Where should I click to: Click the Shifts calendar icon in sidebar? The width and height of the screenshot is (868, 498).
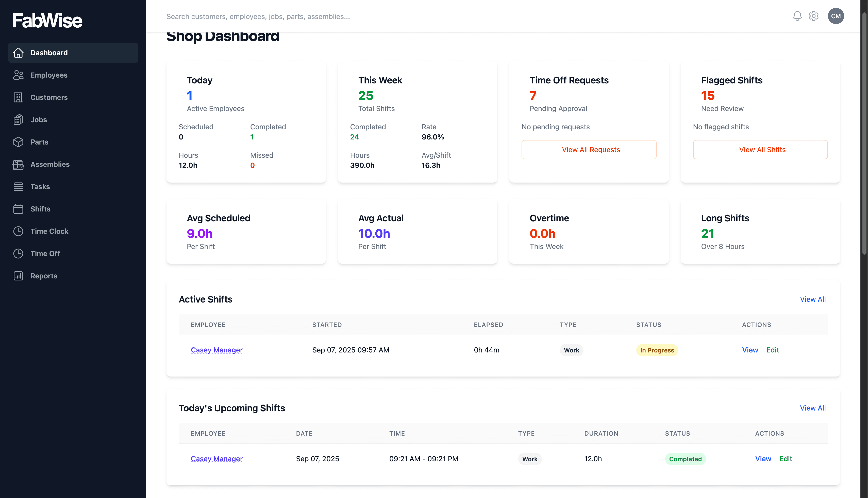coord(18,209)
